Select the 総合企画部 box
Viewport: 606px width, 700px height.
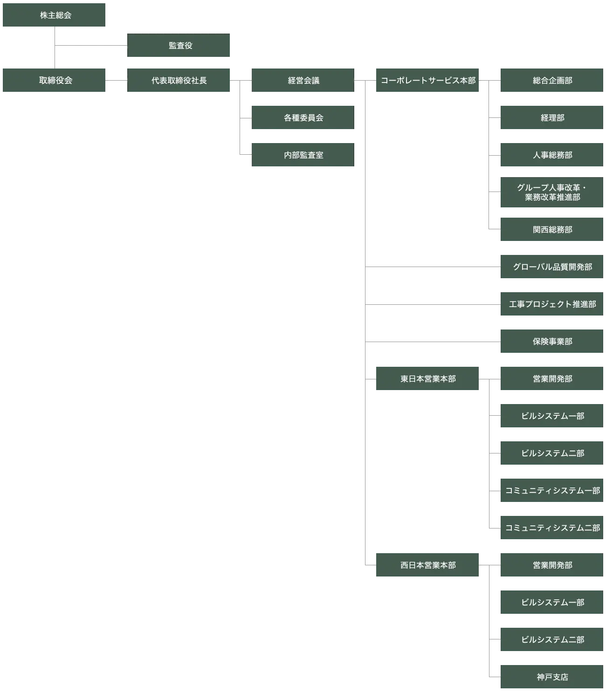552,80
